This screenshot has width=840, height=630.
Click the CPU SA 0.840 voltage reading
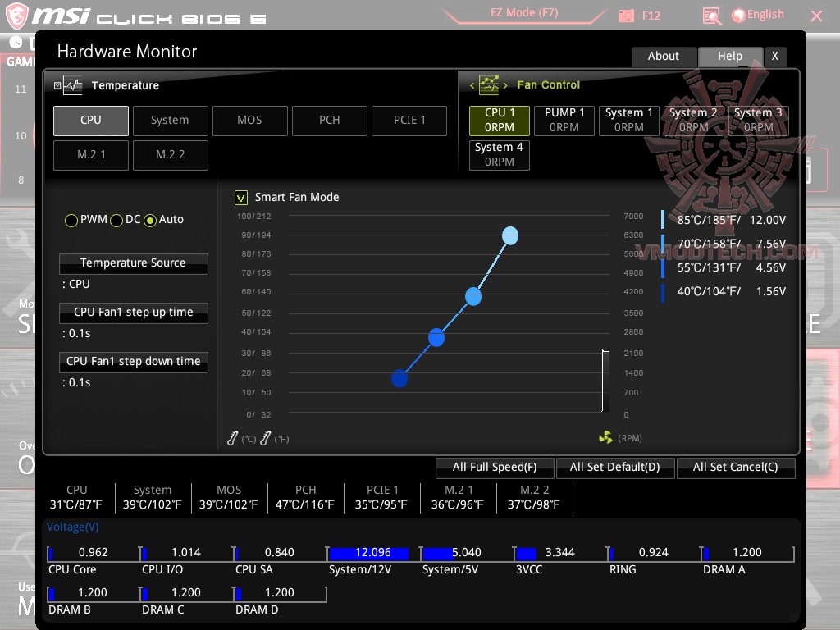point(280,553)
